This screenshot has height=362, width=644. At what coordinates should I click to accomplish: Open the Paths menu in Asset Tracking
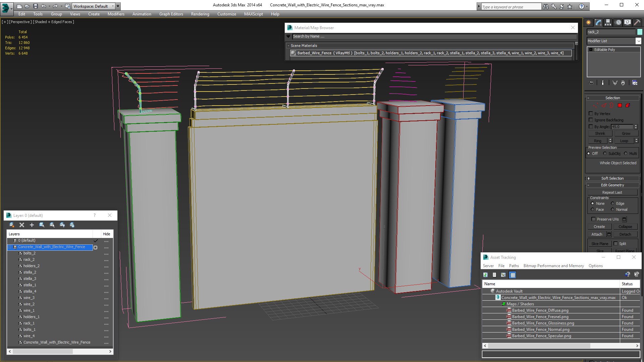(x=514, y=266)
